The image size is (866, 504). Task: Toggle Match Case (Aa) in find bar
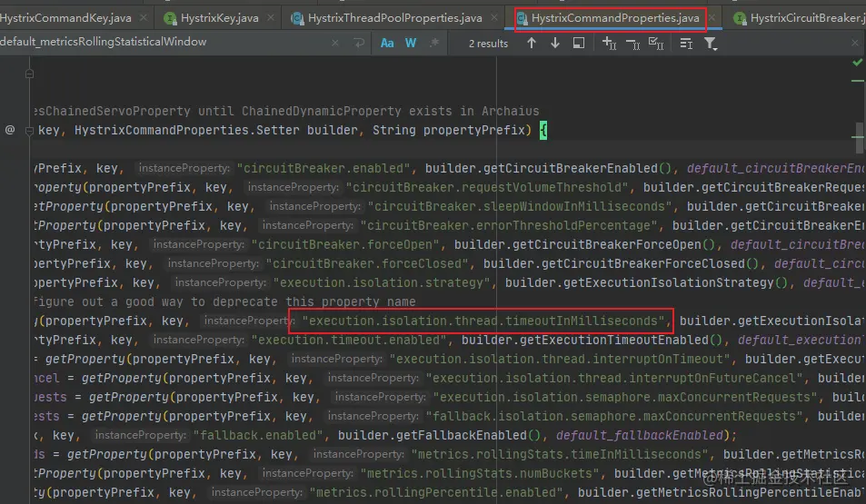[387, 43]
